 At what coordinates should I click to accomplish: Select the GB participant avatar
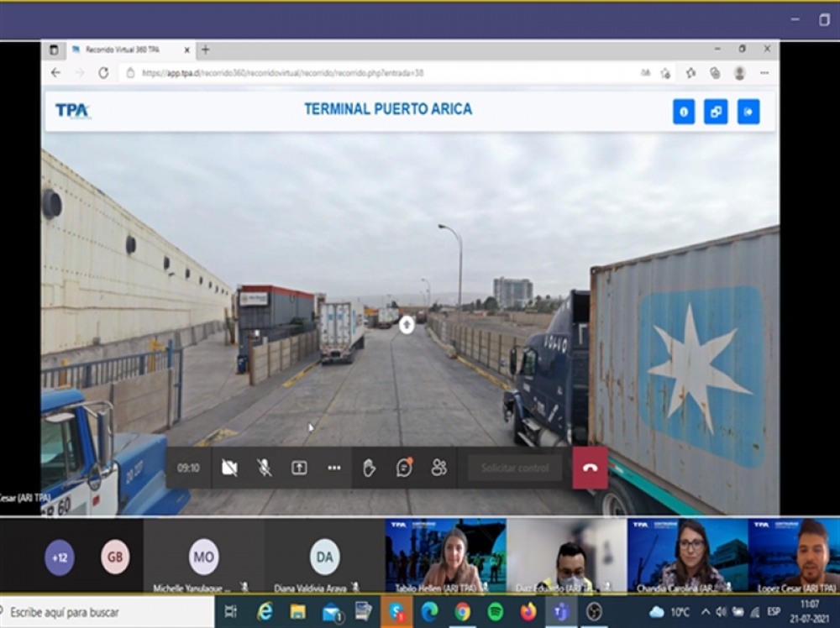point(115,557)
